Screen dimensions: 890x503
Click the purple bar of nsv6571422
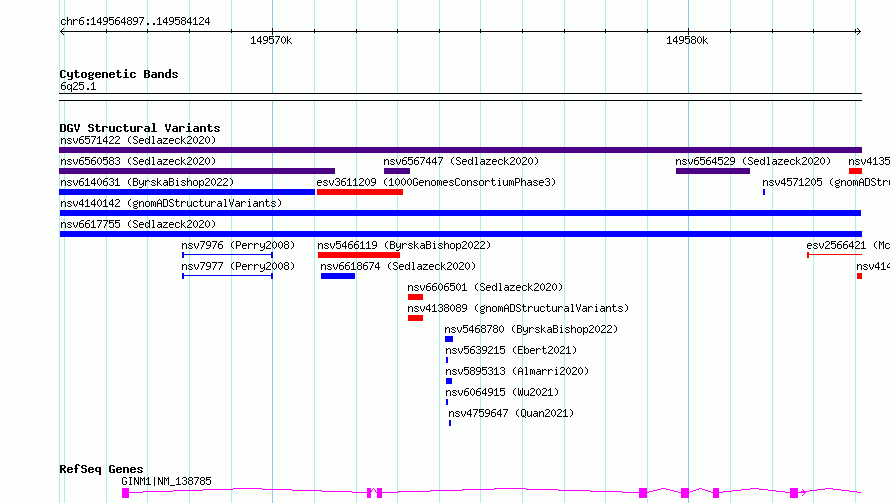[460, 150]
